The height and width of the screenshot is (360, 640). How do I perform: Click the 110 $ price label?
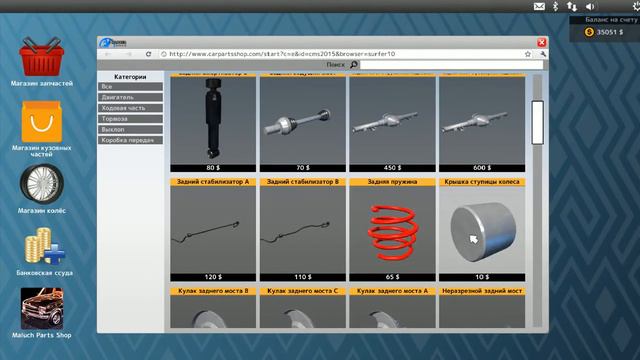(303, 277)
